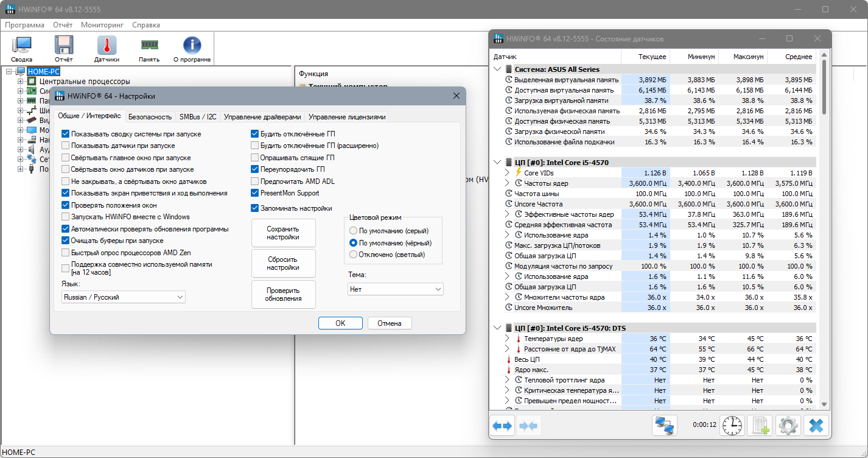Click the Память memory module icon

(x=149, y=49)
